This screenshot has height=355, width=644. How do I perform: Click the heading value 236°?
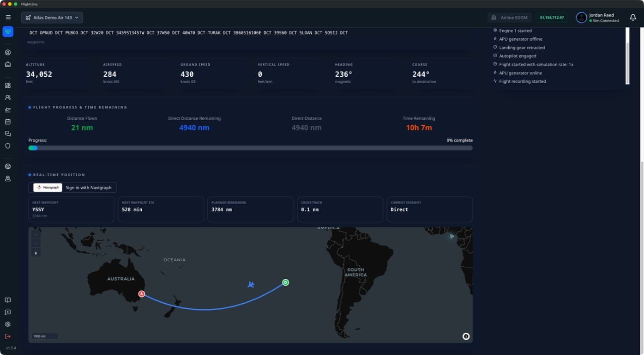pyautogui.click(x=343, y=74)
